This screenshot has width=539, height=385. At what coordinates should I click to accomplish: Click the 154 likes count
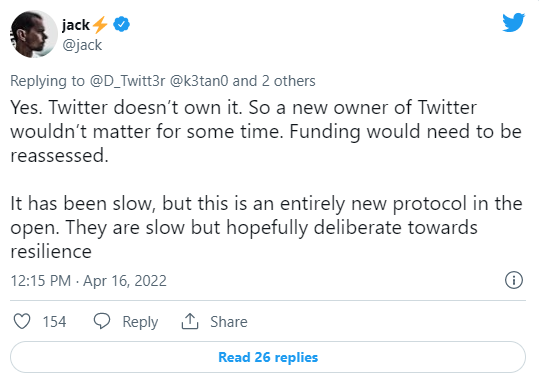point(54,322)
